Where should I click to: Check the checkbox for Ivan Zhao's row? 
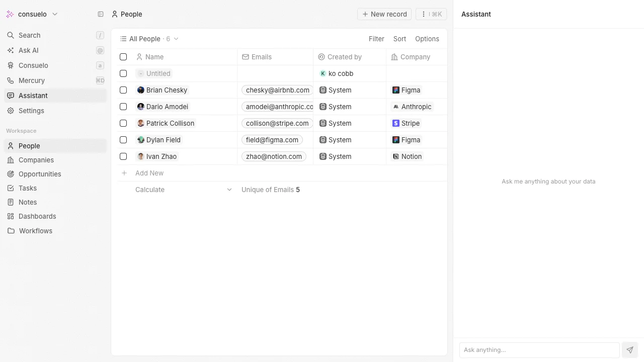[x=123, y=156]
